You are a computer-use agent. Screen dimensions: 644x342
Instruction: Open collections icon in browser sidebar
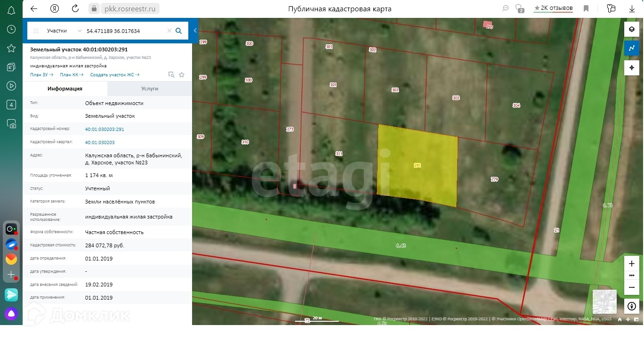[x=11, y=67]
